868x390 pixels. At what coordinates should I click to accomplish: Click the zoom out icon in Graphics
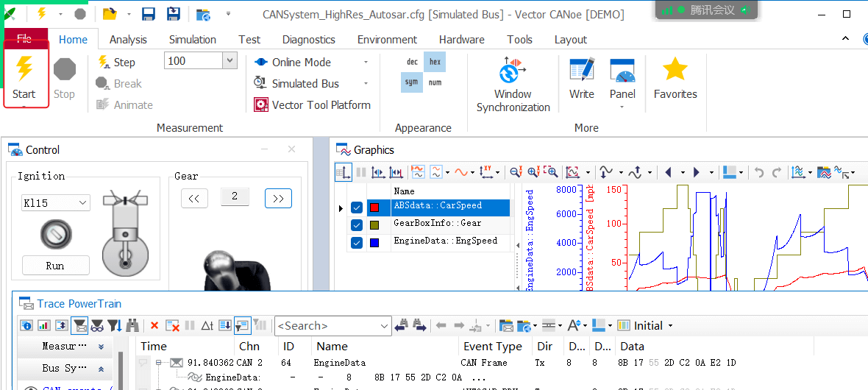pos(516,172)
